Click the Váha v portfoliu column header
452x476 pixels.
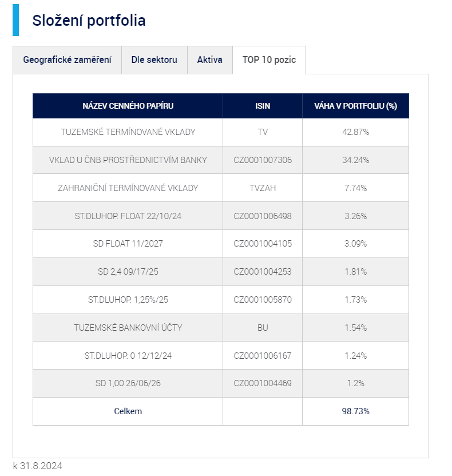[355, 106]
